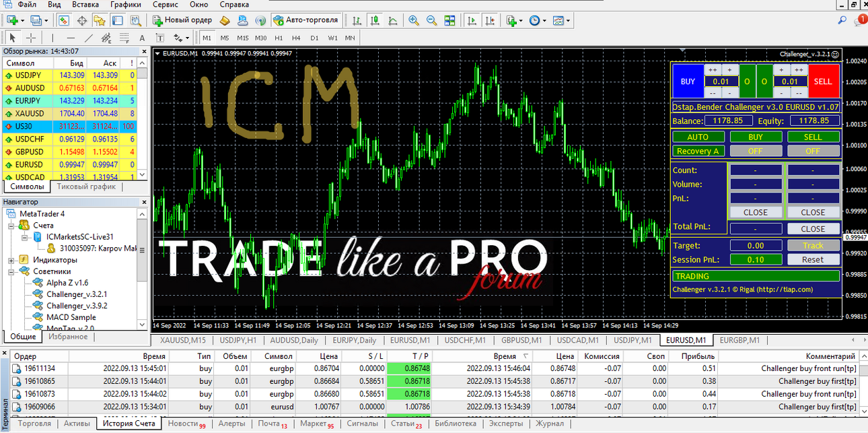The width and height of the screenshot is (868, 433).
Task: Expand the Индикаторы tree node
Action: click(10, 259)
